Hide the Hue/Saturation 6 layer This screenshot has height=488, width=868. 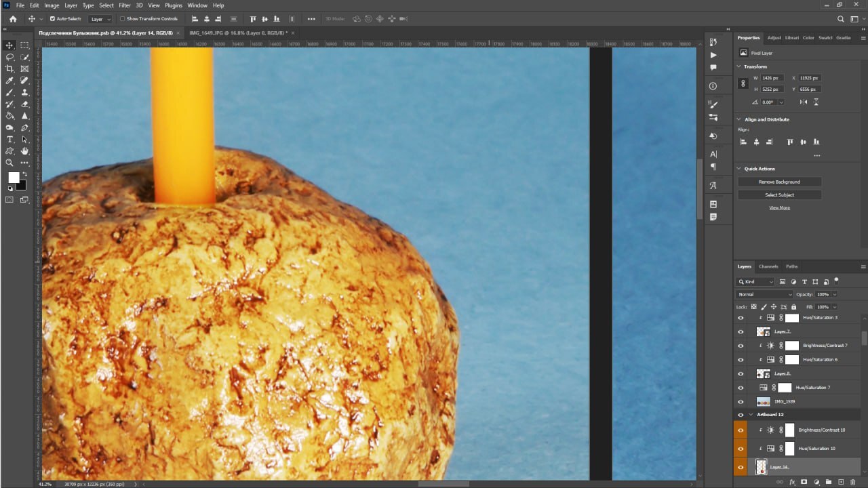[x=741, y=359]
